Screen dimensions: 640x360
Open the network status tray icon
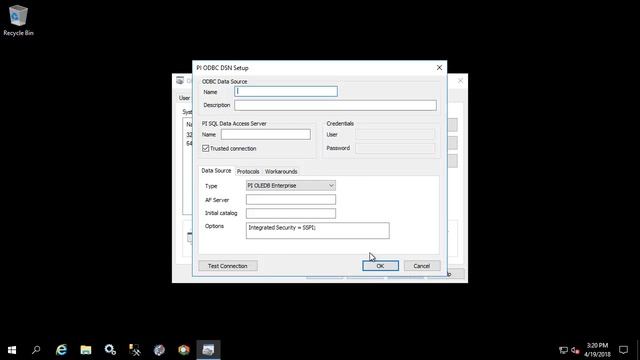pos(563,350)
